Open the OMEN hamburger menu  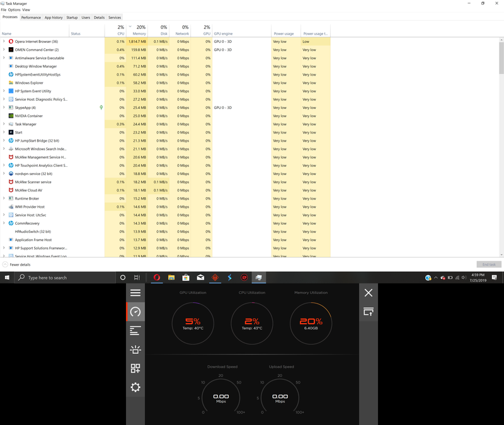point(135,293)
